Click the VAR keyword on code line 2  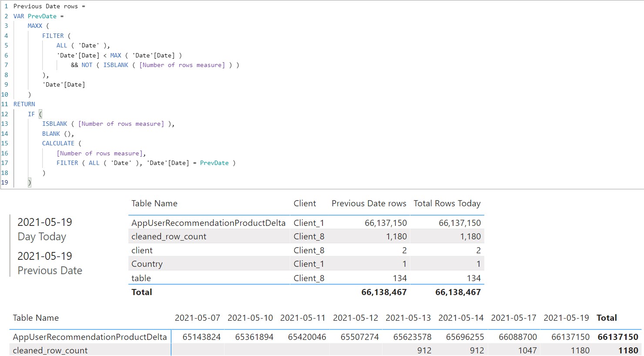click(x=19, y=16)
